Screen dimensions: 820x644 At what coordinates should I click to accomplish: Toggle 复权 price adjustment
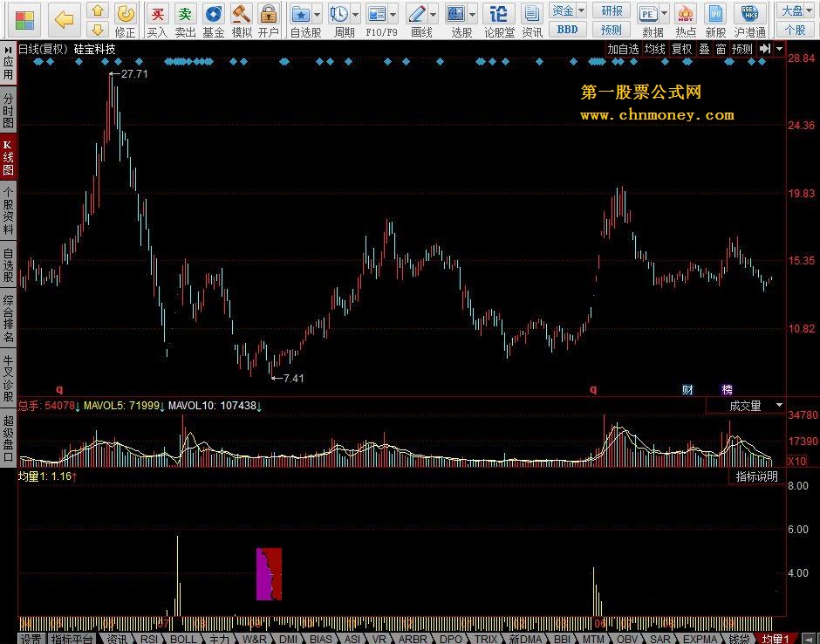coord(682,49)
